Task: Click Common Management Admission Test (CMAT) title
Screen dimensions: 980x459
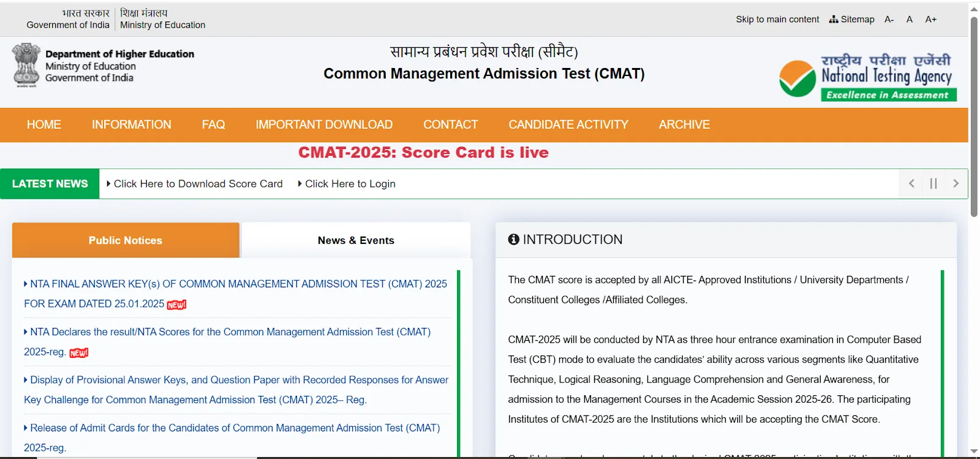Action: click(484, 74)
